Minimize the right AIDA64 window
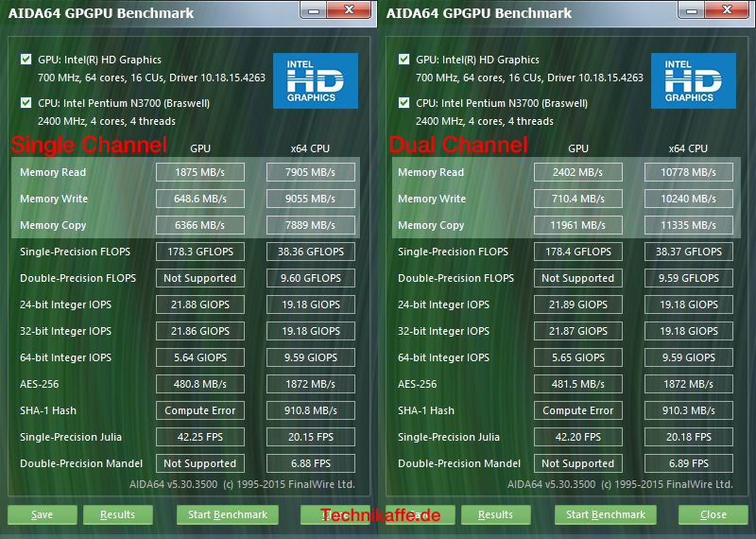The height and width of the screenshot is (539, 756). coord(691,9)
